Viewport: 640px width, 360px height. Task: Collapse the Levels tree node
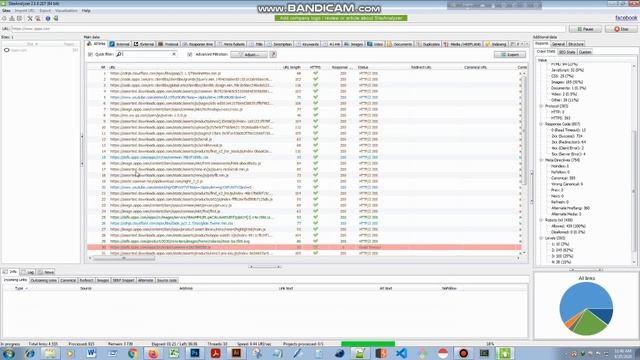541,238
